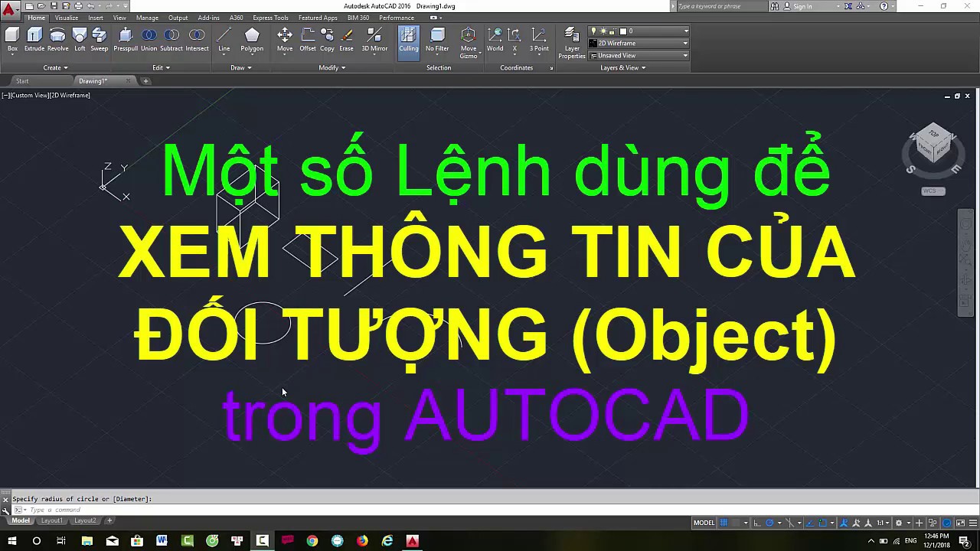Screen dimensions: 980x551
Task: Open annotation scale 1:1 dropdown
Action: click(x=882, y=523)
